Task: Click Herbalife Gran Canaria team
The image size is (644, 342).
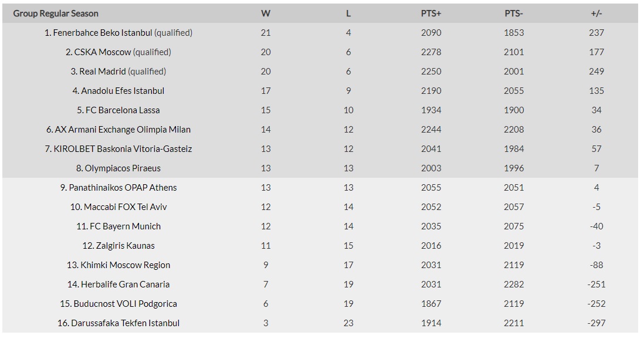Action: point(126,284)
